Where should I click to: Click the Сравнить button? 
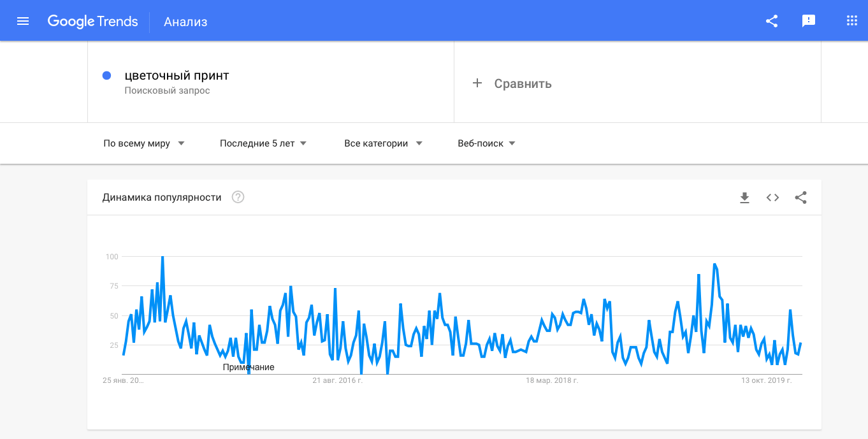tap(523, 83)
